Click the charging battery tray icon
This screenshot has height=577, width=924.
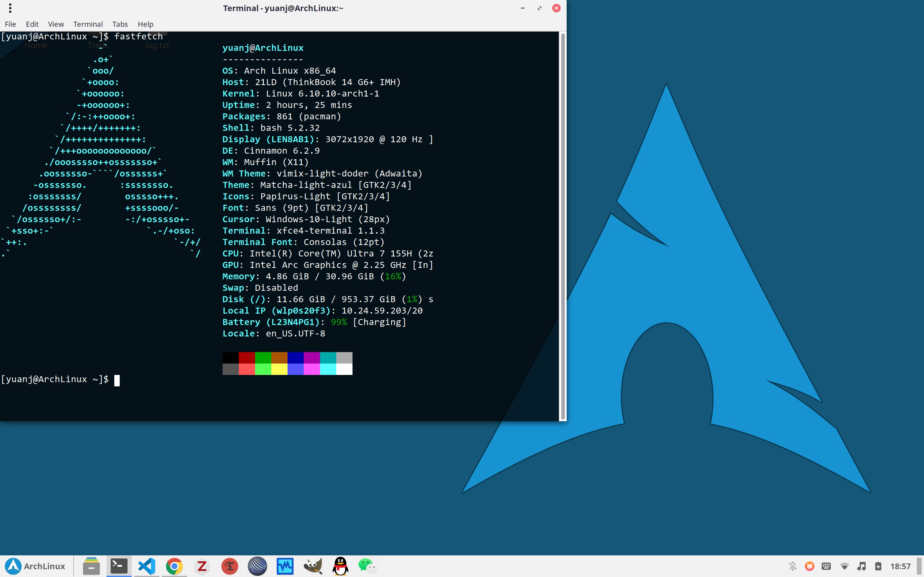click(878, 566)
